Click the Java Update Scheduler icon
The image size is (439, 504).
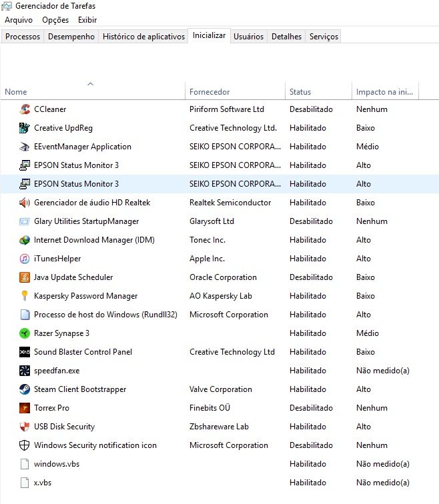click(25, 277)
